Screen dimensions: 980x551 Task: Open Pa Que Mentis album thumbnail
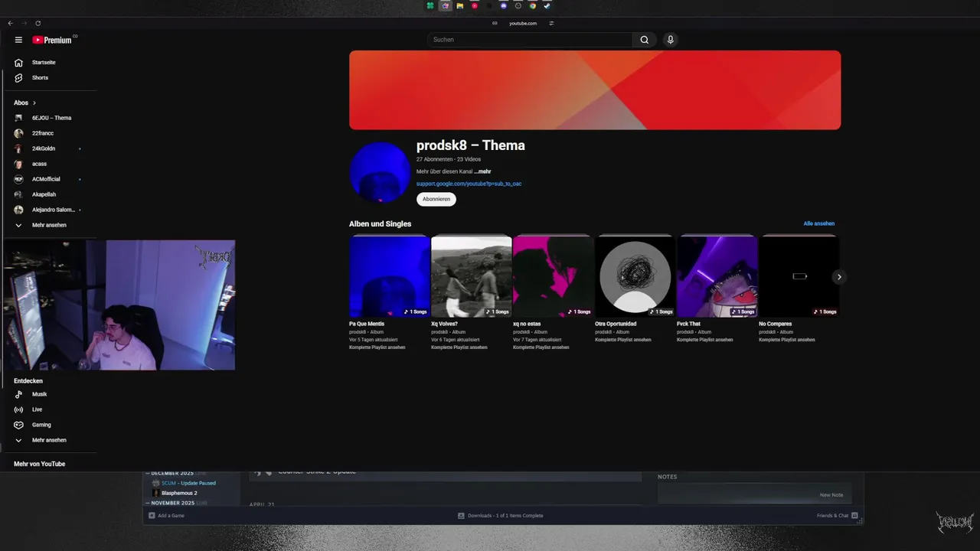(390, 276)
